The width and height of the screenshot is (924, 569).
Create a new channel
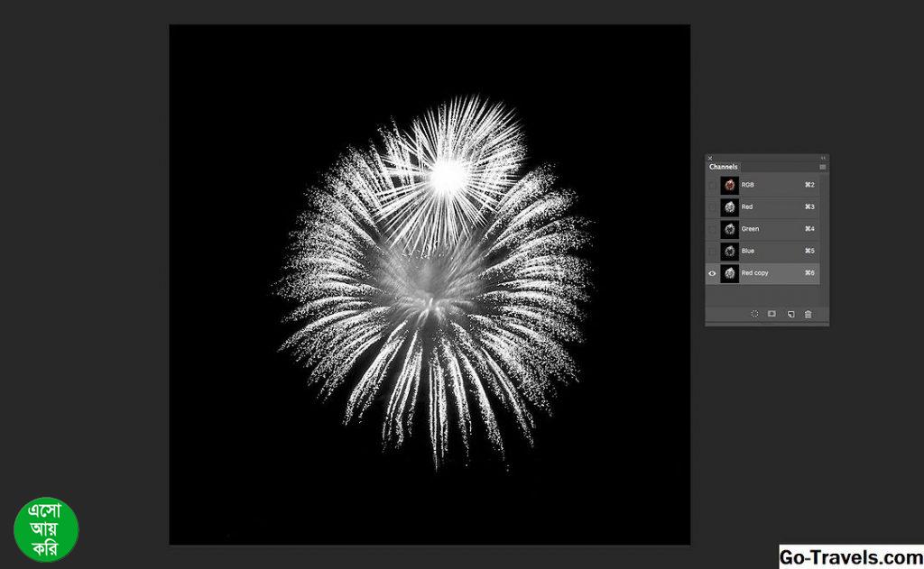coord(790,314)
